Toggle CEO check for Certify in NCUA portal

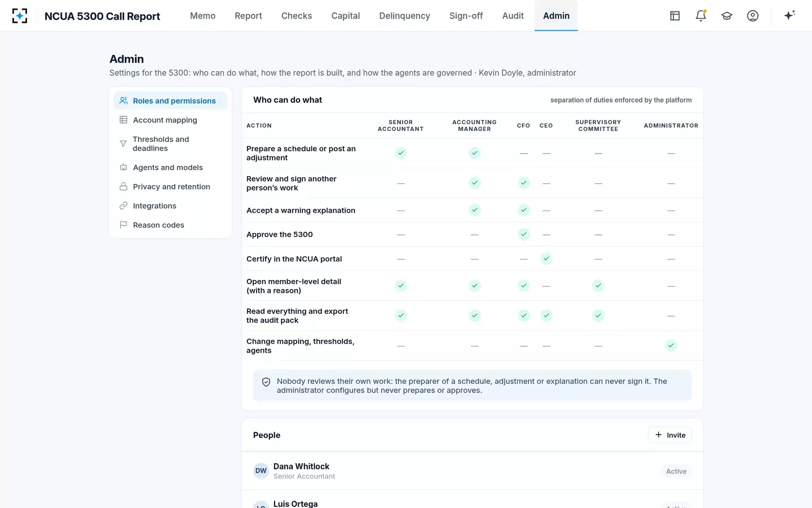pos(546,259)
